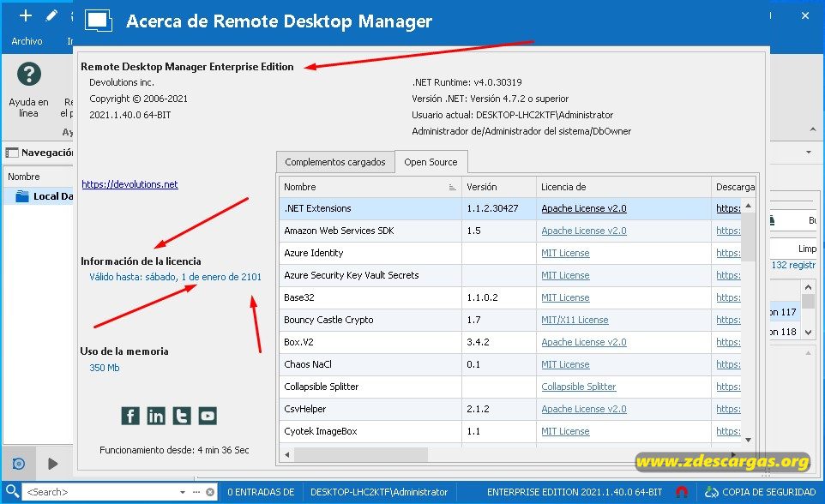Open the Ayuda en línea help icon
This screenshot has width=825, height=504.
point(29,75)
